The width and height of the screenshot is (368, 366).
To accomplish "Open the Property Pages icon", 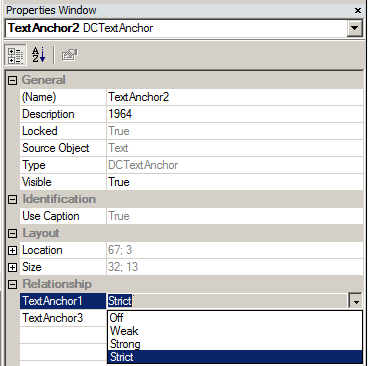I will tap(69, 55).
